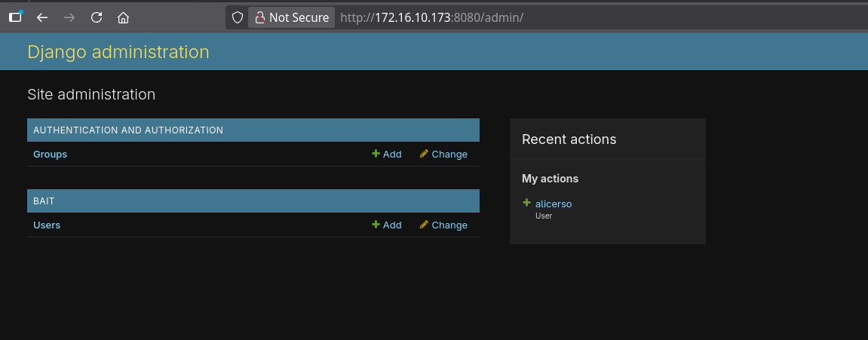Viewport: 868px width, 340px height.
Task: Click the Django administration header link
Action: coord(118,52)
